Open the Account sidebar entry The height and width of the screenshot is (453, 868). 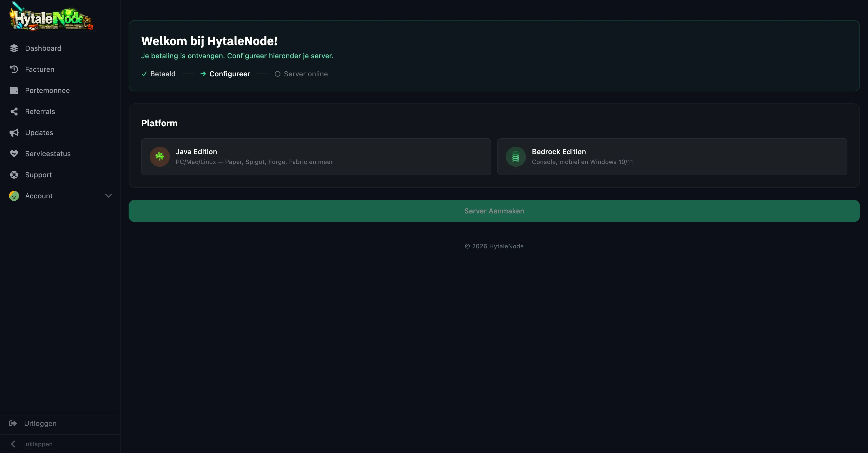(x=60, y=196)
